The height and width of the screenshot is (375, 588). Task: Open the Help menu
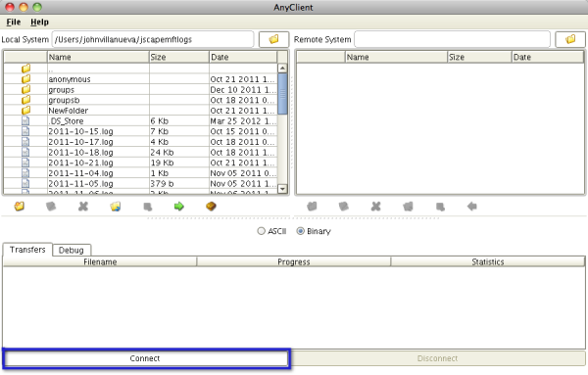(x=39, y=23)
